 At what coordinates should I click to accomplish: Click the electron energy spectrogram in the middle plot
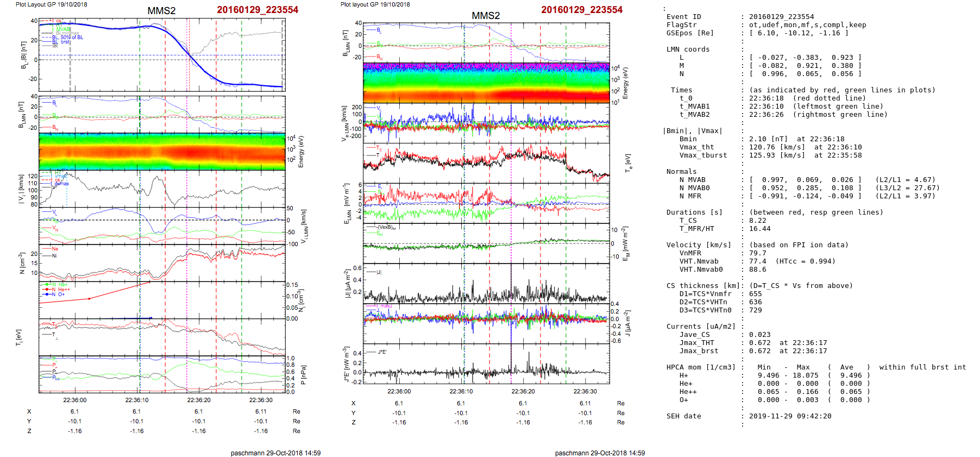(486, 83)
